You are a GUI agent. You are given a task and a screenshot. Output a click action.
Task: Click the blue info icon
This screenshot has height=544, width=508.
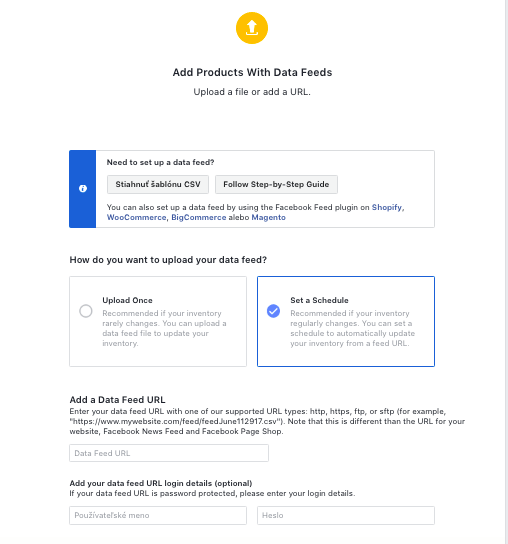[83, 188]
